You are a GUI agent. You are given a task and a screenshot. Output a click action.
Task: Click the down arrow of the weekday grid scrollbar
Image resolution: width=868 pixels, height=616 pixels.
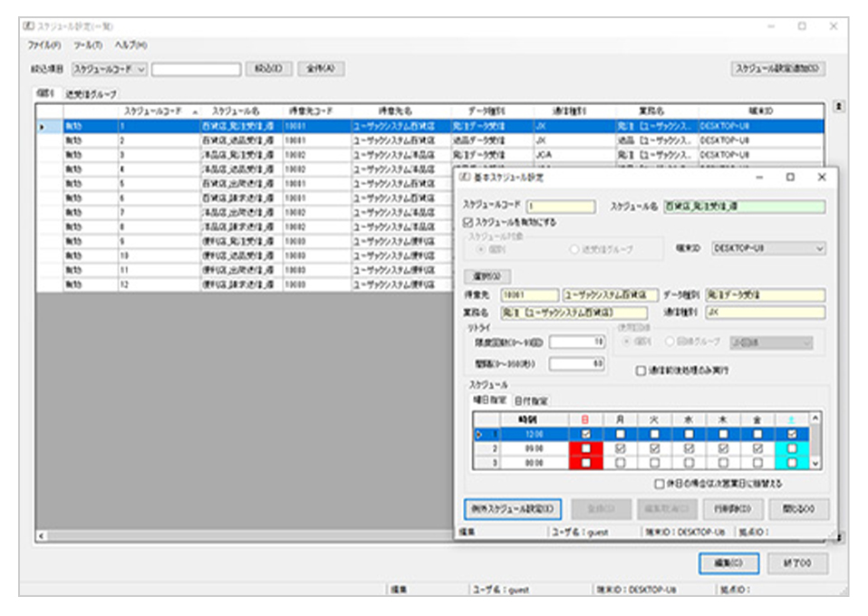click(x=815, y=463)
